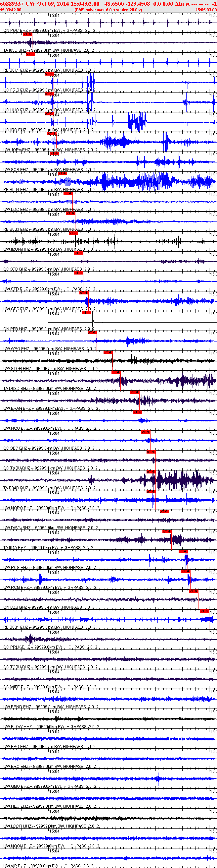The image size is (217, 868).
Task: Click the red pick on TA E04D trace
Action: click(151, 471)
